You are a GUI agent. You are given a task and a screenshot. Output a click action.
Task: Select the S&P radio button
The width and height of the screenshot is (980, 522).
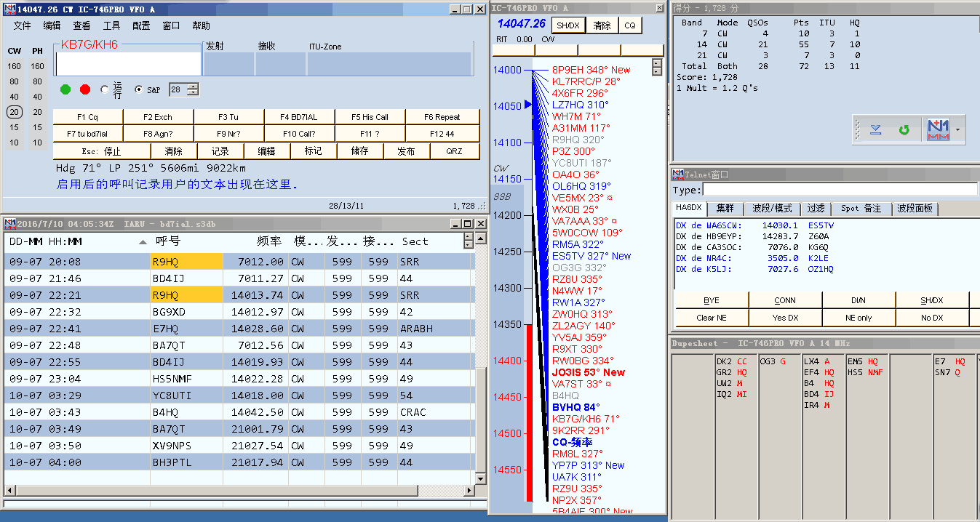coord(139,89)
